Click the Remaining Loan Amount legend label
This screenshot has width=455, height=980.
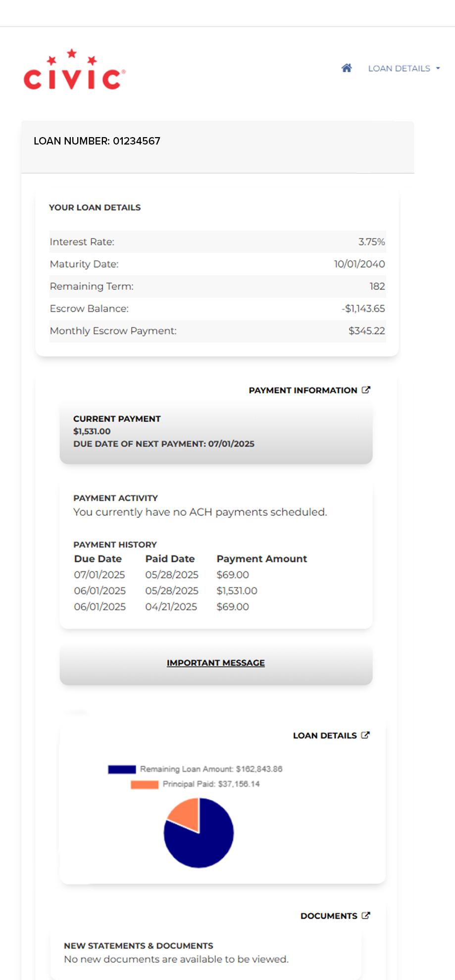click(211, 769)
